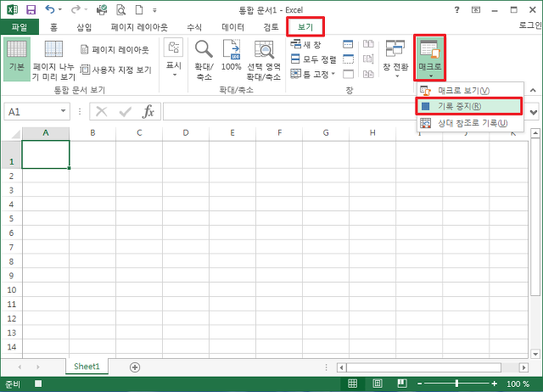
Task: Open the name box dropdown arrow
Action: coord(63,111)
